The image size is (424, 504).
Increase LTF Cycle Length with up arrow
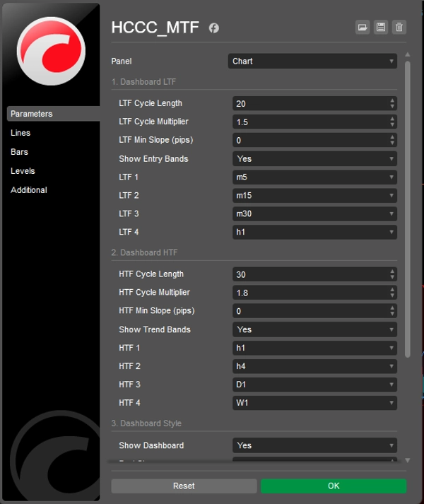coord(392,100)
